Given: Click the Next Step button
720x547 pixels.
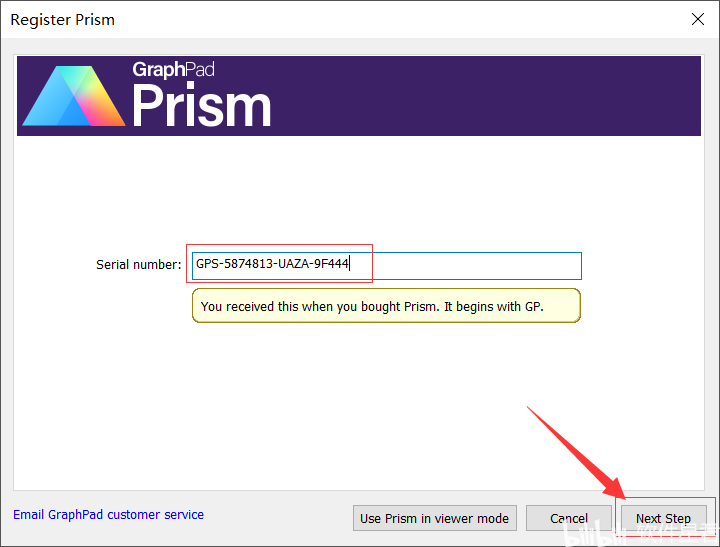Looking at the screenshot, I should coord(664,518).
